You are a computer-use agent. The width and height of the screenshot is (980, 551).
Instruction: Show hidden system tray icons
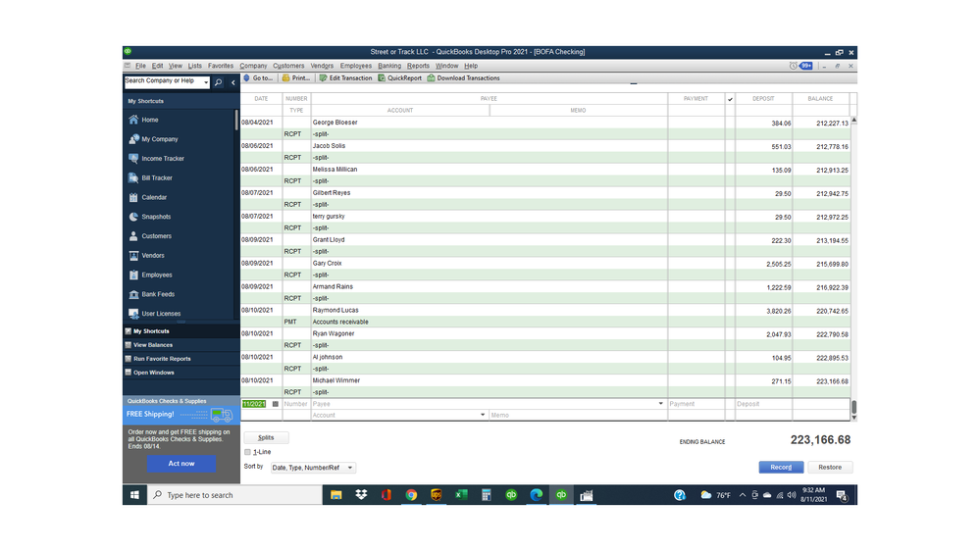(742, 495)
